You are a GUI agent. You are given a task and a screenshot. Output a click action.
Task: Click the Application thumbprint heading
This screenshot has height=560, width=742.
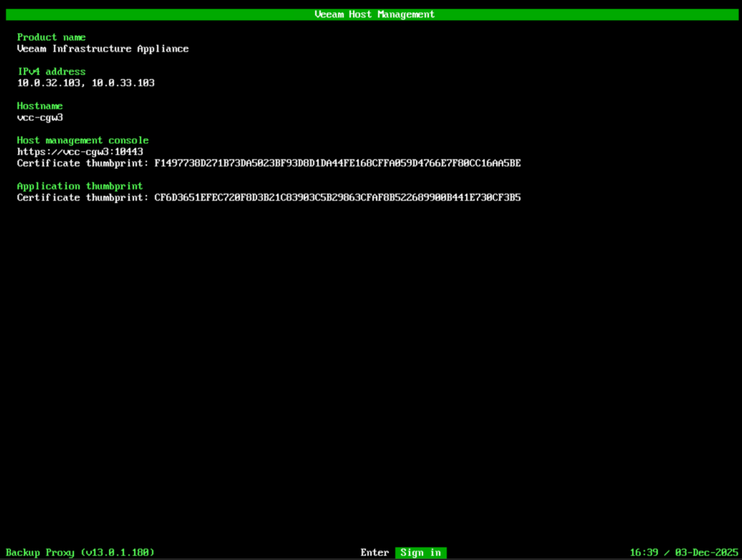[x=80, y=186]
